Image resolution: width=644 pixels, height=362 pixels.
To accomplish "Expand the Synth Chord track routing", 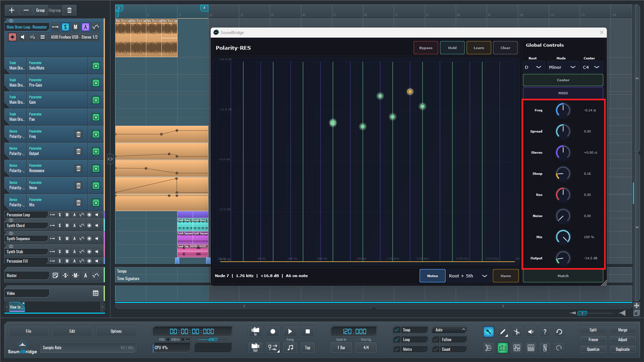I will click(x=52, y=226).
